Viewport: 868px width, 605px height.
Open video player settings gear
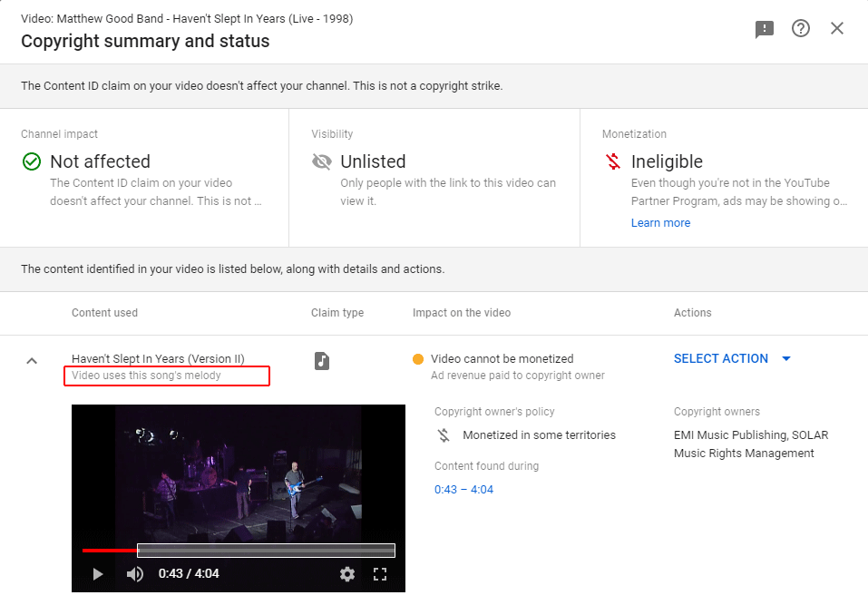(347, 574)
